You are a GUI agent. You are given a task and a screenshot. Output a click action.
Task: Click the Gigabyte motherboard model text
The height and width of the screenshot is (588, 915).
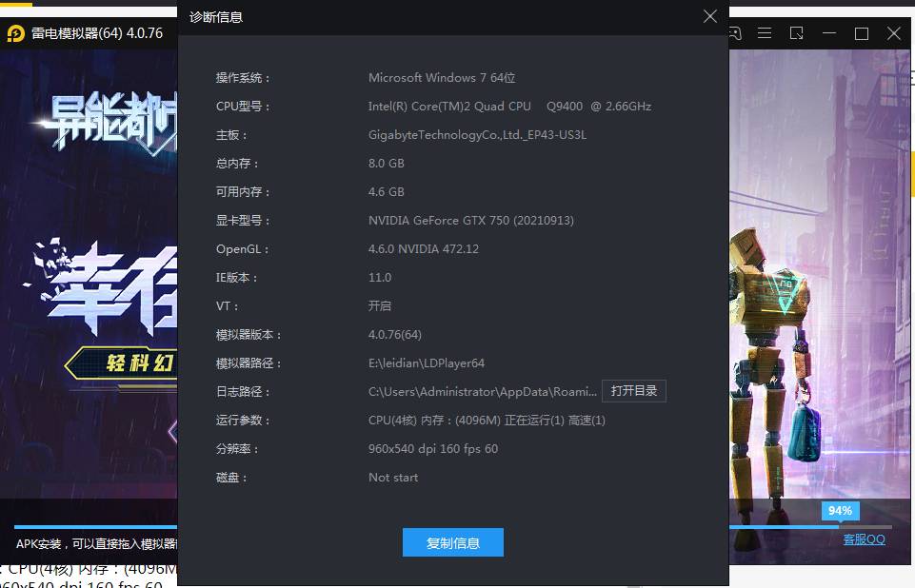(x=477, y=135)
